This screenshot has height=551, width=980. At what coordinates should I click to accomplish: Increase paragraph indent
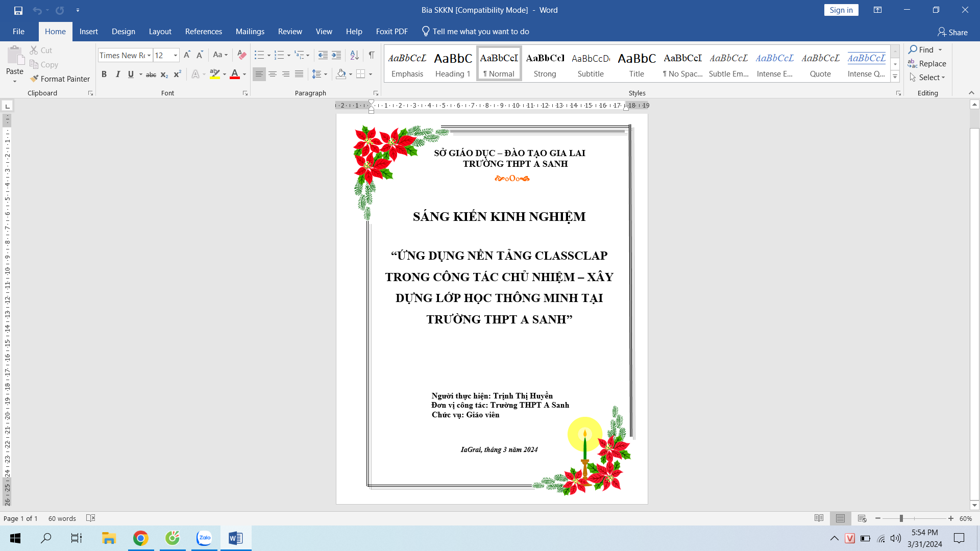click(x=336, y=55)
